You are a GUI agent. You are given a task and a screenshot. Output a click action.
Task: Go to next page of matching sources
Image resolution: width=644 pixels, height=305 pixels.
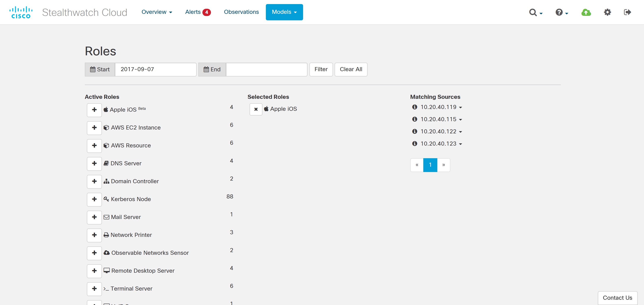click(443, 165)
